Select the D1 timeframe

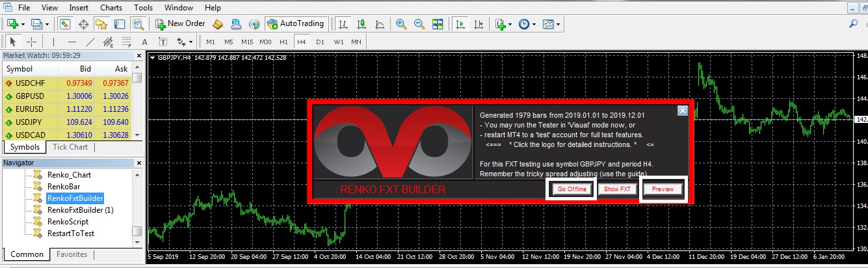[320, 42]
